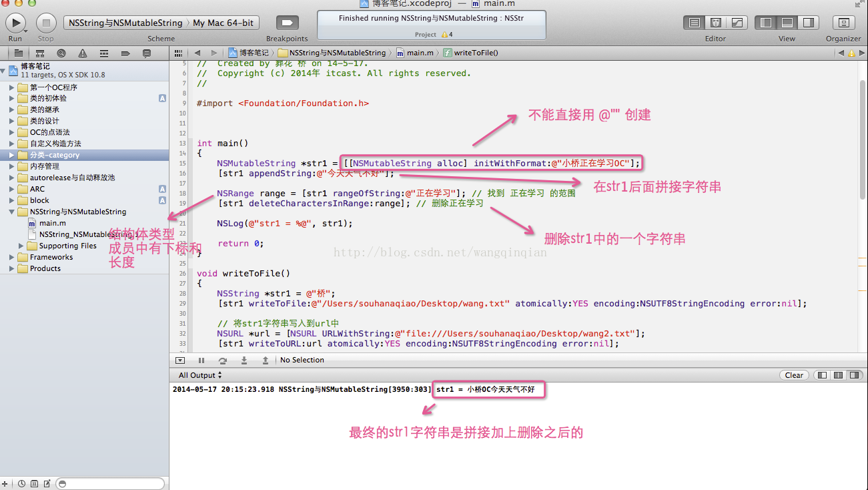The height and width of the screenshot is (490, 868).
Task: Step out in debug bar
Action: (x=266, y=360)
